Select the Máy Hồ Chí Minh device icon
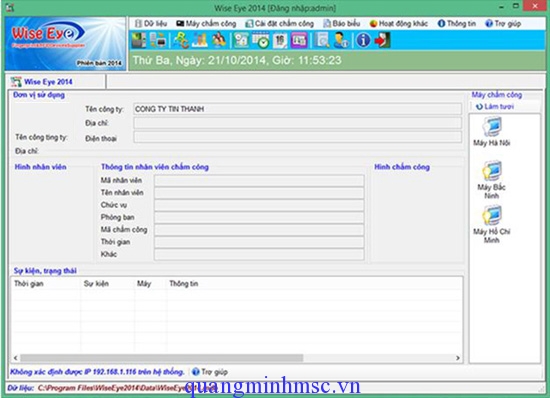The width and height of the screenshot is (550, 398). tap(492, 224)
